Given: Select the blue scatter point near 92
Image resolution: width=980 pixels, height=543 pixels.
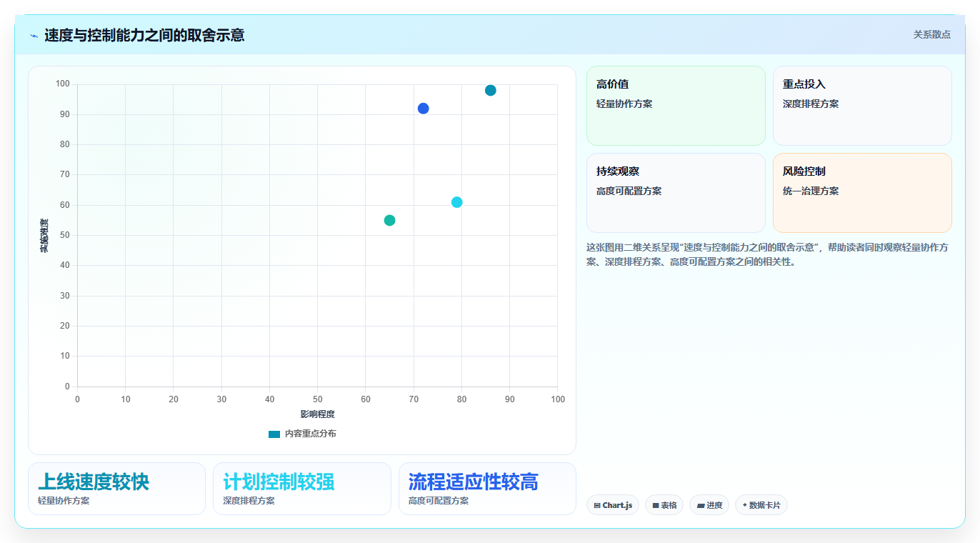Looking at the screenshot, I should pyautogui.click(x=423, y=109).
